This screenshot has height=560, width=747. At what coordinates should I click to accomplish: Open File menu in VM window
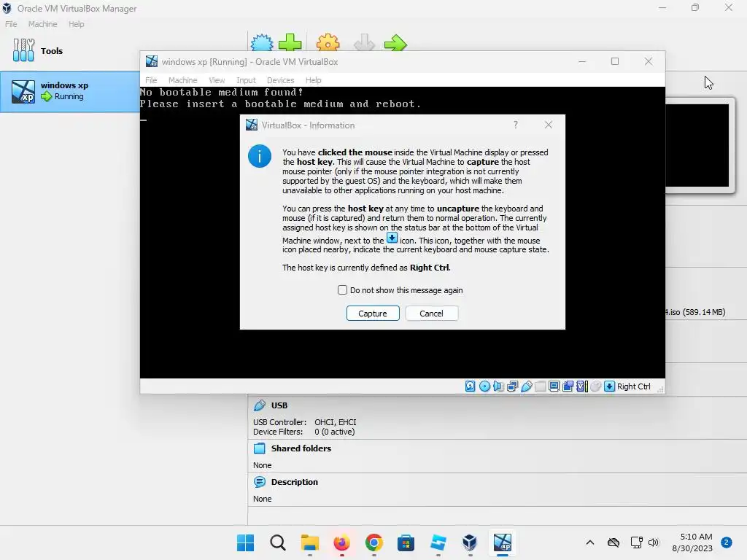[x=151, y=80]
